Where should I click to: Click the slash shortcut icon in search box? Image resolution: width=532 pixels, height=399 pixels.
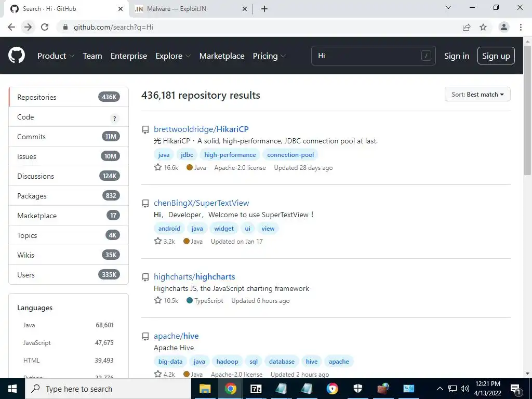(426, 56)
